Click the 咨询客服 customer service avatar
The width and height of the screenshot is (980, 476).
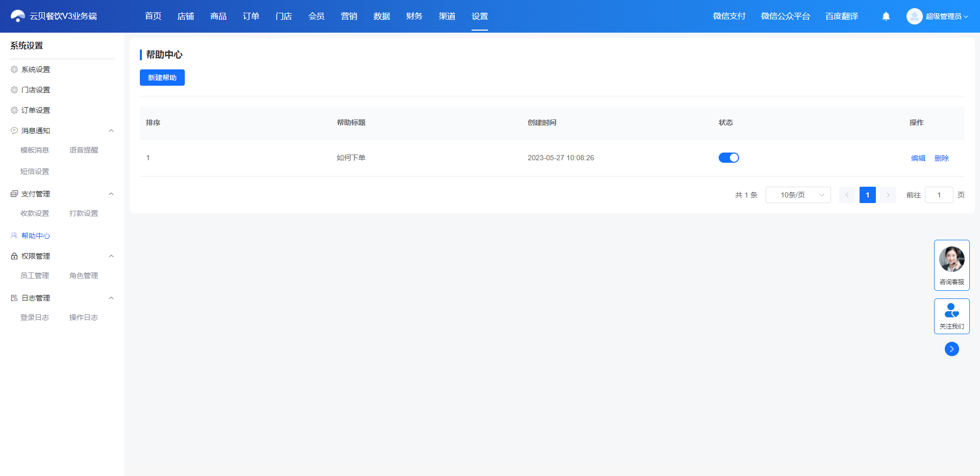[952, 259]
